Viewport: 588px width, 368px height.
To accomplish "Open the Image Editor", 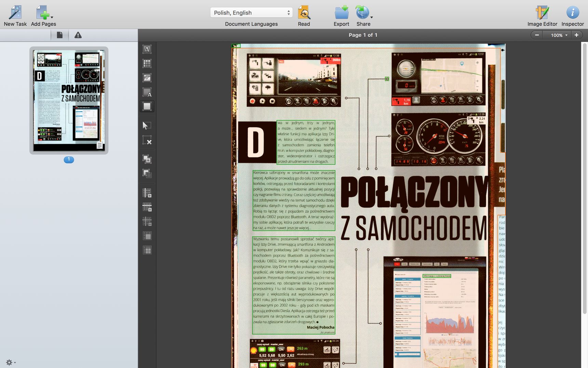I will [542, 13].
